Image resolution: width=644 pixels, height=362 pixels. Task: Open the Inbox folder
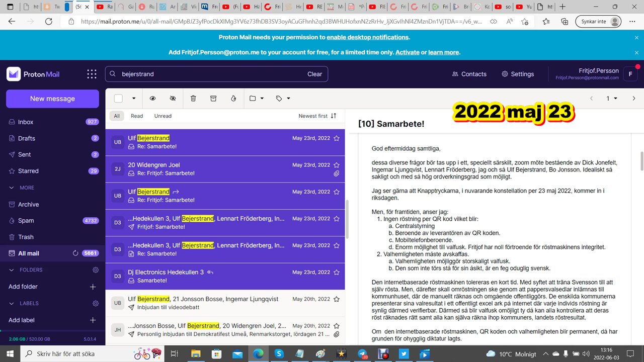point(52,122)
